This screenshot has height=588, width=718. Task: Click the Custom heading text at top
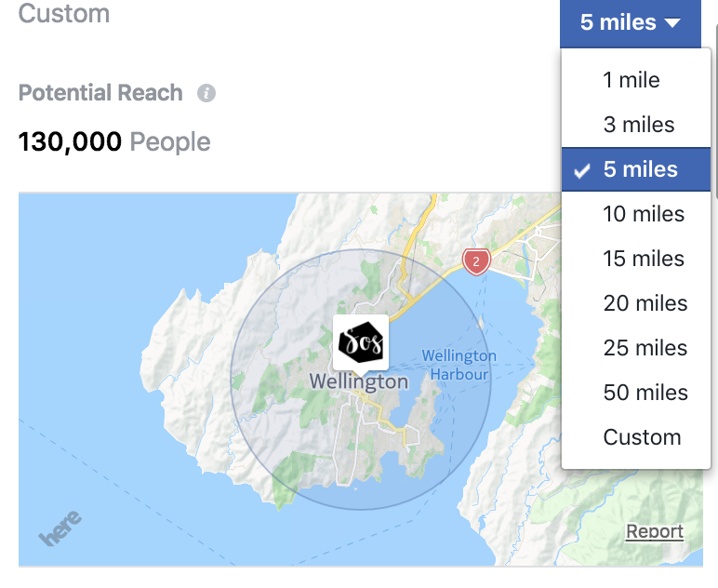coord(64,13)
